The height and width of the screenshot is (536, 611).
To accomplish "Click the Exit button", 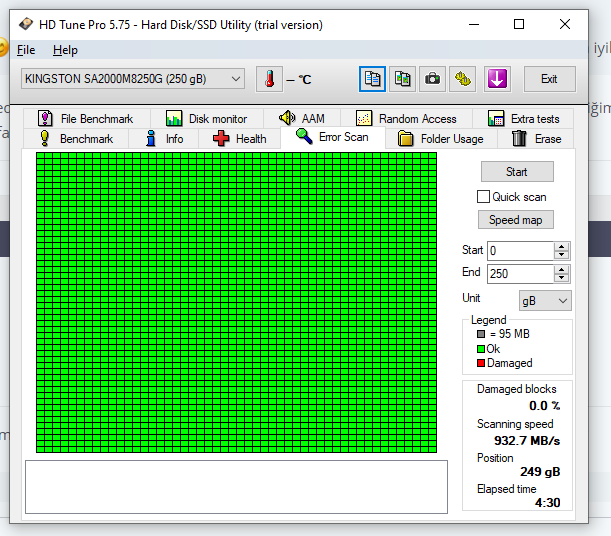I will [549, 79].
